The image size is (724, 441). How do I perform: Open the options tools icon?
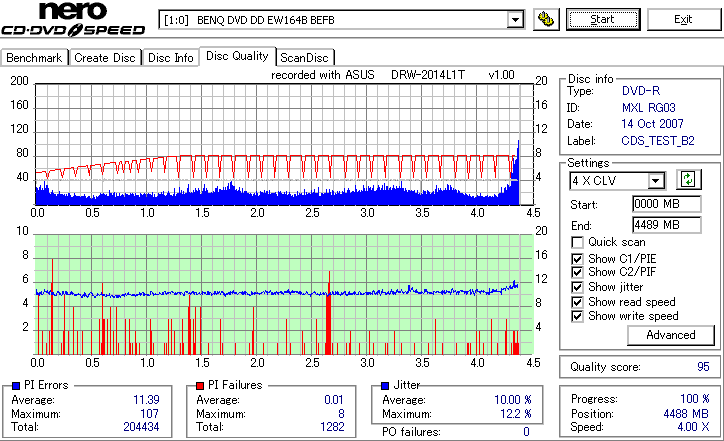click(546, 19)
